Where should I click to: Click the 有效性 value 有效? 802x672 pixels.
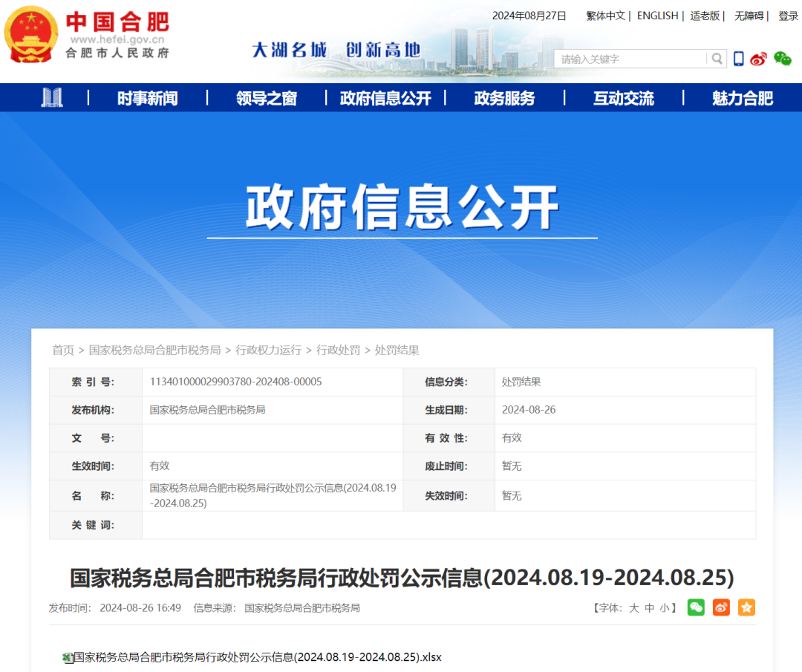click(512, 438)
